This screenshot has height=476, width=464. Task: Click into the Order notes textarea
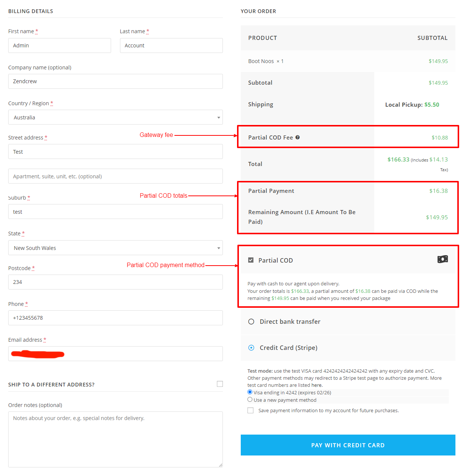click(x=116, y=439)
